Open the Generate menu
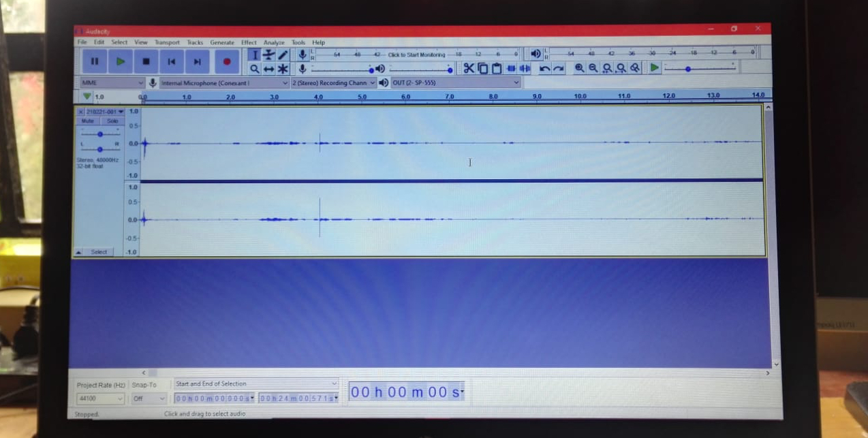 click(x=222, y=42)
